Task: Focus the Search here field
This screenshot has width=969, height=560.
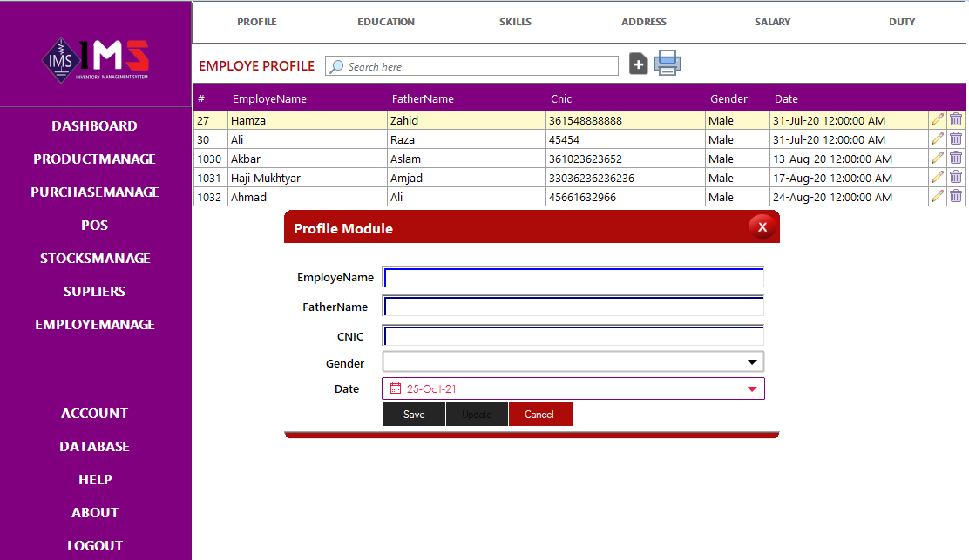Action: point(471,66)
